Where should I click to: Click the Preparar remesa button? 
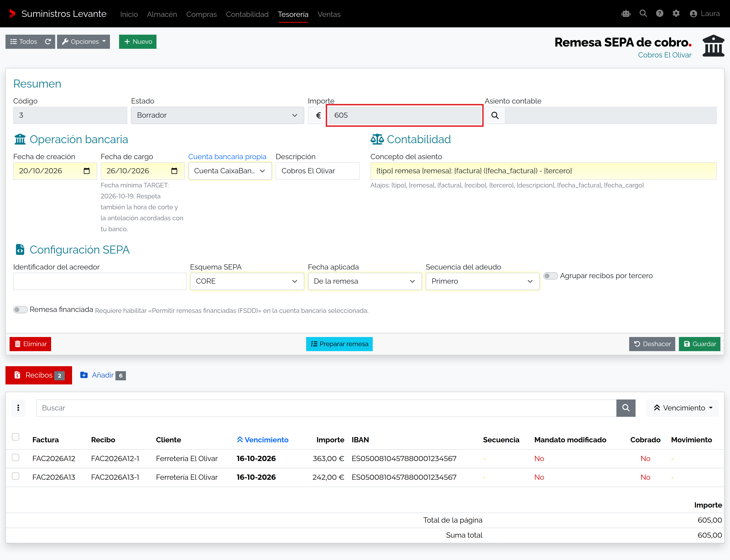(x=339, y=344)
